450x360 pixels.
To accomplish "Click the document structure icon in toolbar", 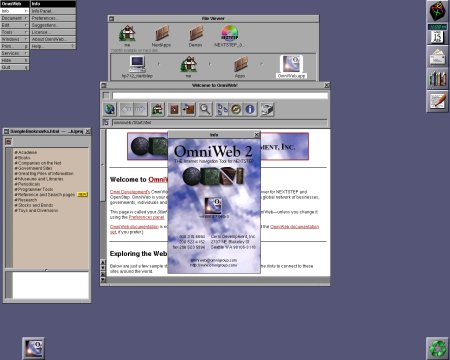I will pyautogui.click(x=222, y=109).
